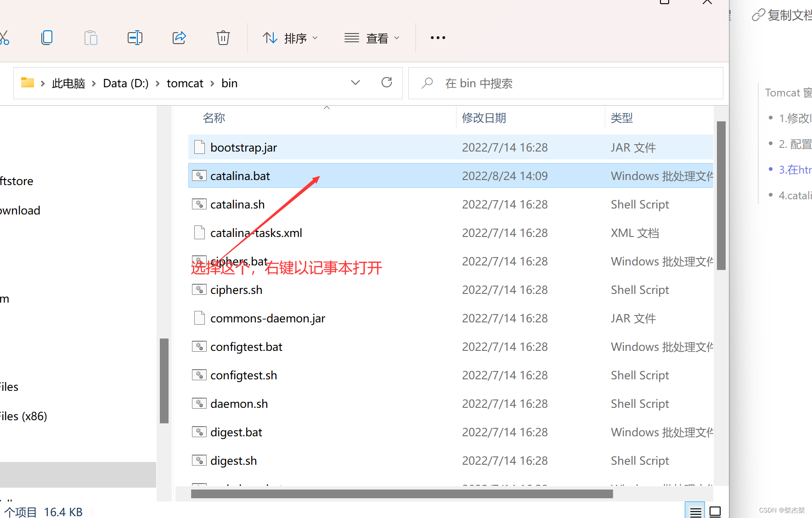Click the search magnifier icon

tap(427, 83)
